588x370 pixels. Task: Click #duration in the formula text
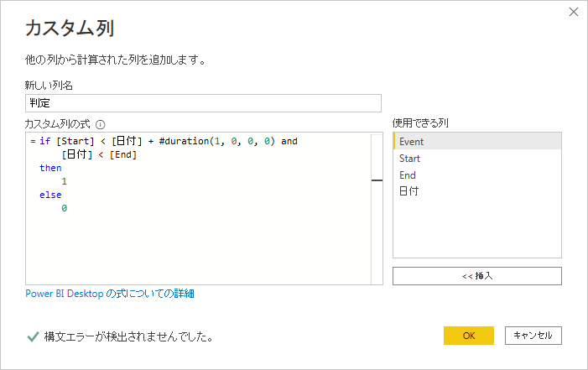pyautogui.click(x=184, y=141)
